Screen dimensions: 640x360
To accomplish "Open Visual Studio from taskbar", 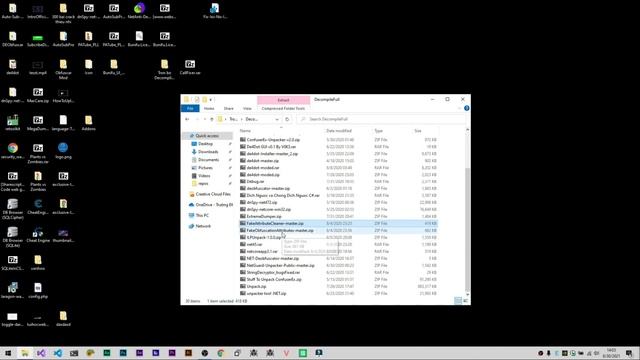I will pos(41,353).
